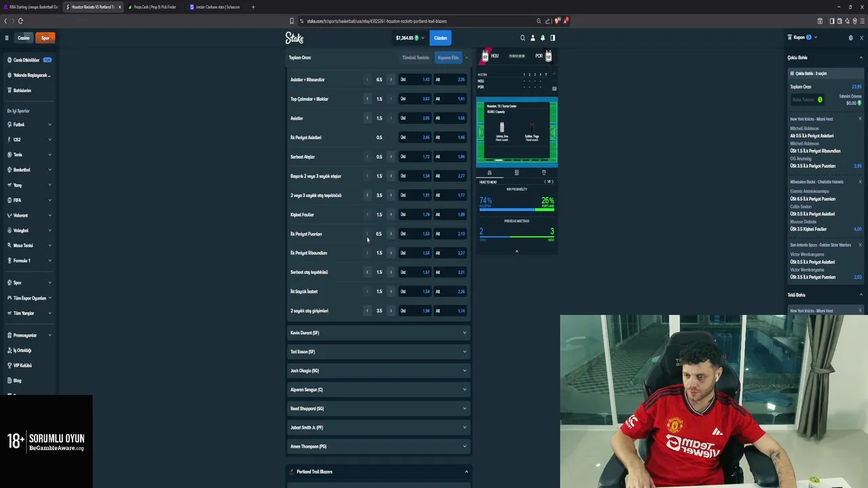Increase the Serbest Atışlar line

click(x=391, y=157)
